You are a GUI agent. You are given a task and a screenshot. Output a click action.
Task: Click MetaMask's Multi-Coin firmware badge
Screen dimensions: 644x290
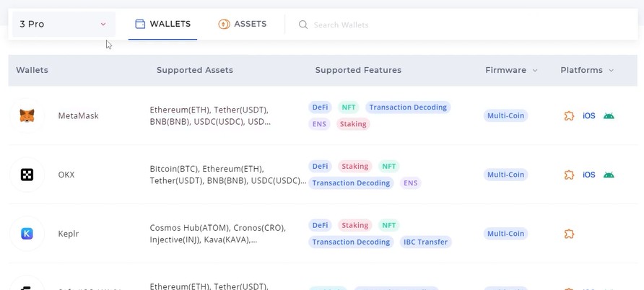(x=505, y=115)
